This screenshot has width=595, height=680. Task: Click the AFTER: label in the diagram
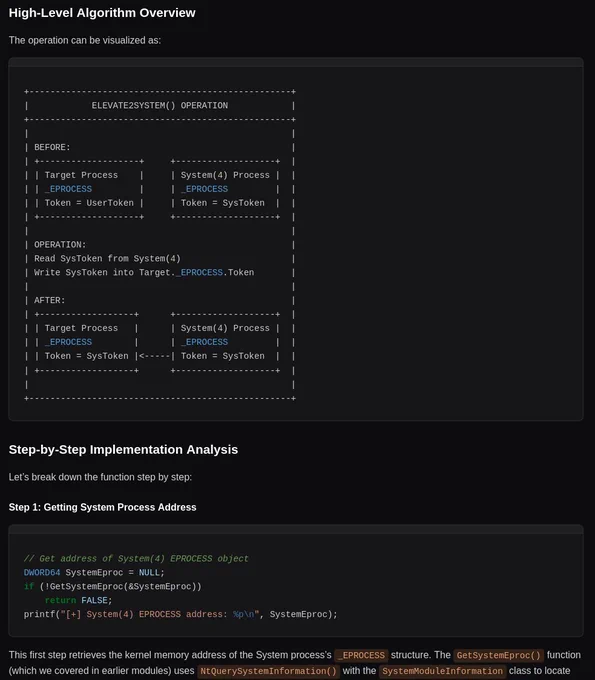coord(49,300)
